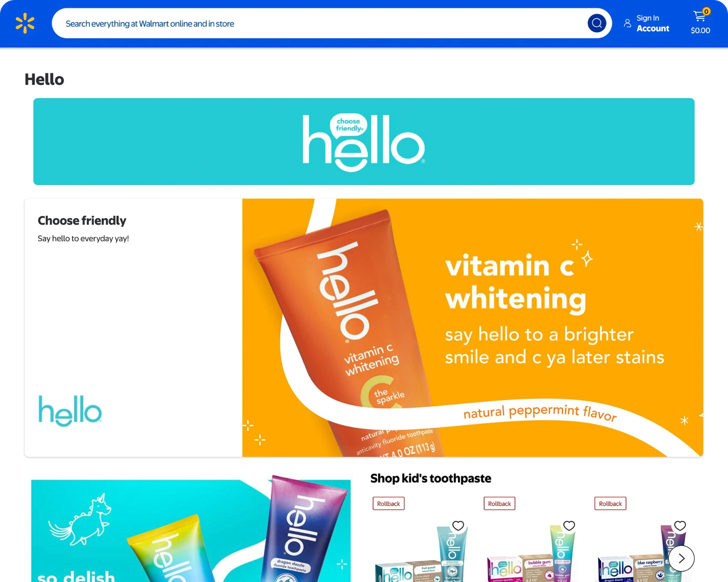Click the small hello logo in Choose friendly card

(70, 411)
